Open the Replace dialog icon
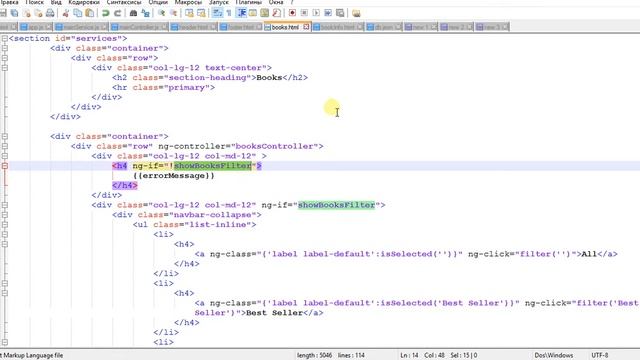The width and height of the screenshot is (640, 360). point(145,13)
